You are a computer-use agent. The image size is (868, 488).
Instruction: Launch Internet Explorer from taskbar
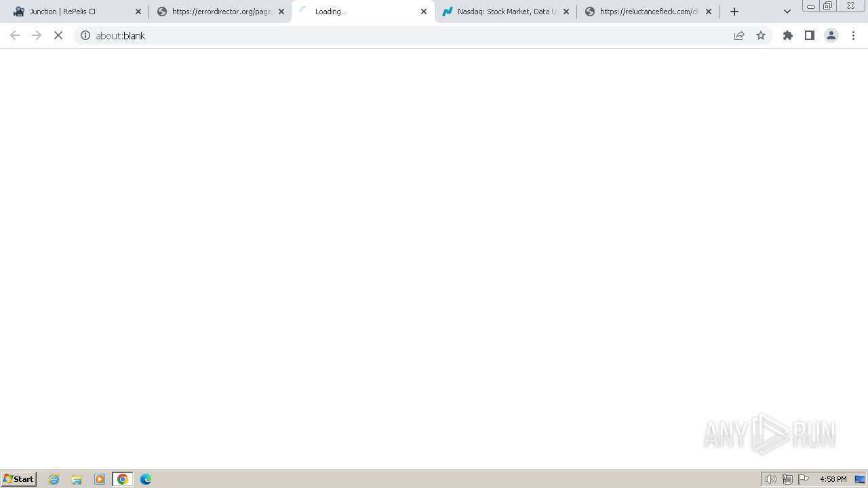pyautogui.click(x=54, y=479)
